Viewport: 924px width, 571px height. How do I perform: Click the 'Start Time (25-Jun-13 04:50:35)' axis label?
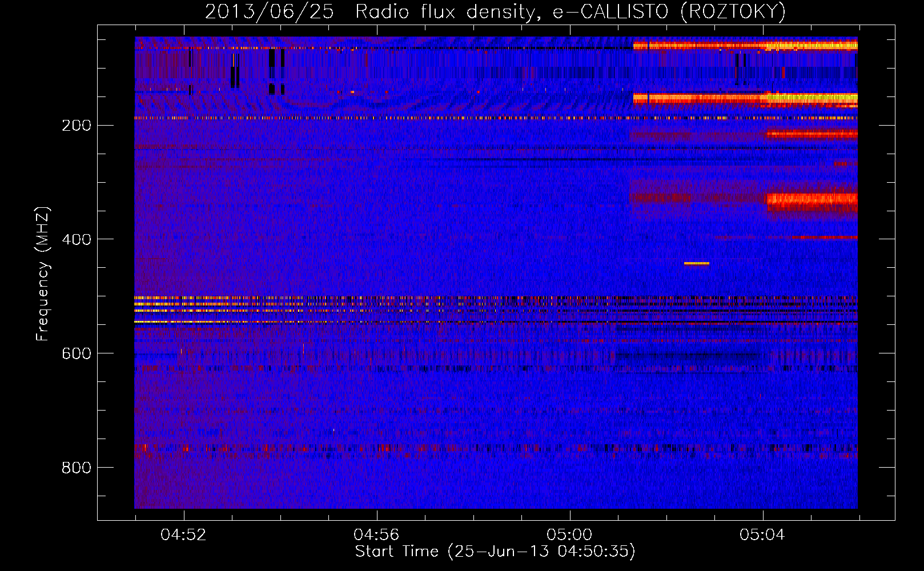point(495,552)
